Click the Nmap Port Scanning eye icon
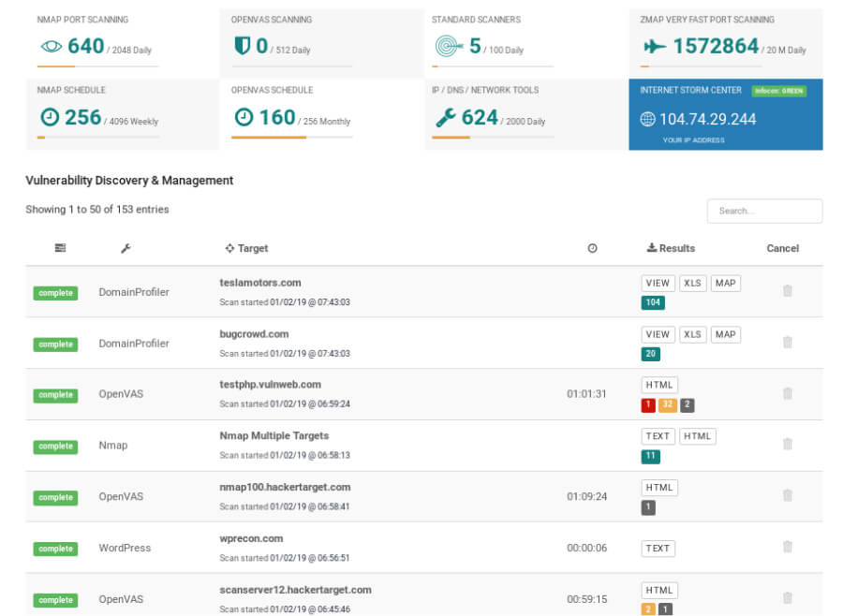 pos(52,46)
